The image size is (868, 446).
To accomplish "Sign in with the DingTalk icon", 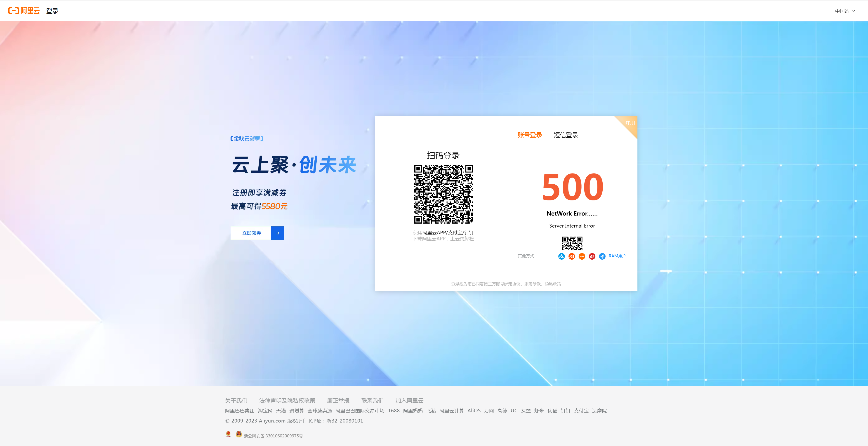I will 602,256.
